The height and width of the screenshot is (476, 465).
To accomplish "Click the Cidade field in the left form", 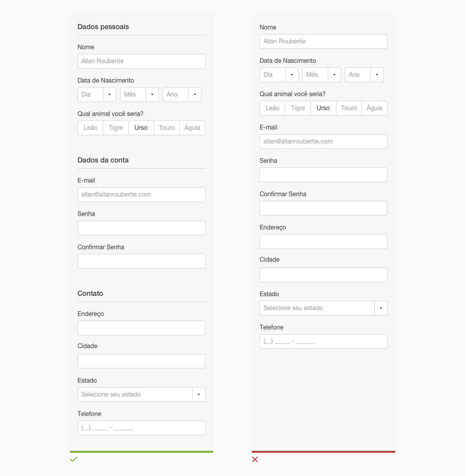I will pos(141,361).
